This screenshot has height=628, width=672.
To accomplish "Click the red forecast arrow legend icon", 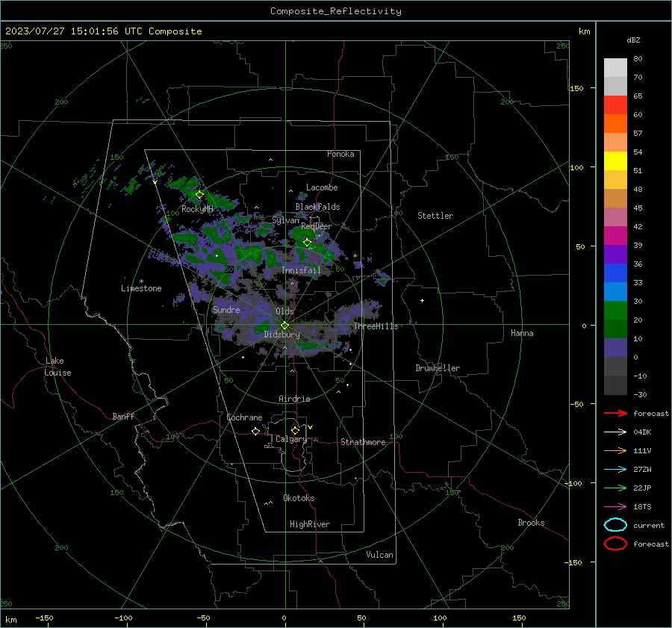I will click(x=615, y=413).
